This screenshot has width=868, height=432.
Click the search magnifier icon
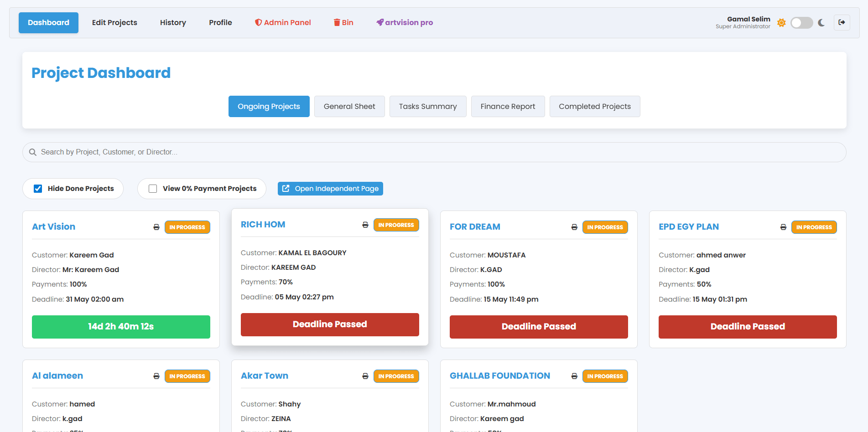coord(33,152)
